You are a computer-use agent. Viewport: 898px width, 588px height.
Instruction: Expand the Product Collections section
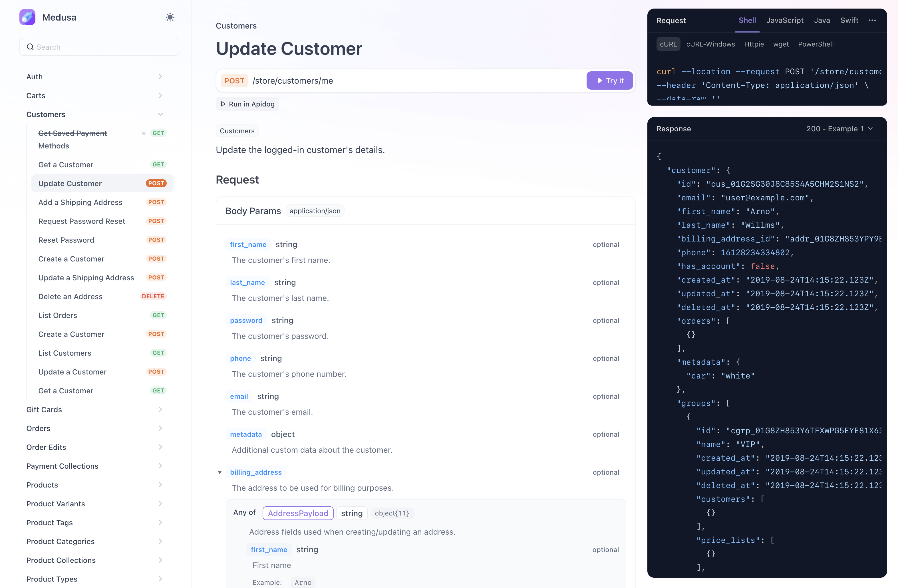click(94, 560)
